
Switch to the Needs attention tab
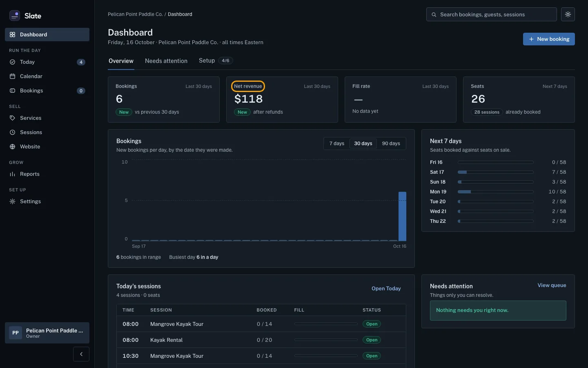166,61
